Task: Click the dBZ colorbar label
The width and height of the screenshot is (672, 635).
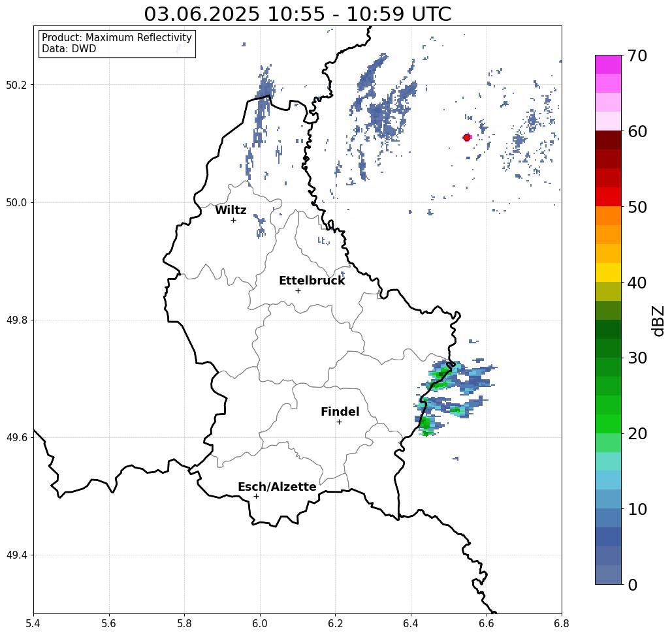Action: (658, 320)
